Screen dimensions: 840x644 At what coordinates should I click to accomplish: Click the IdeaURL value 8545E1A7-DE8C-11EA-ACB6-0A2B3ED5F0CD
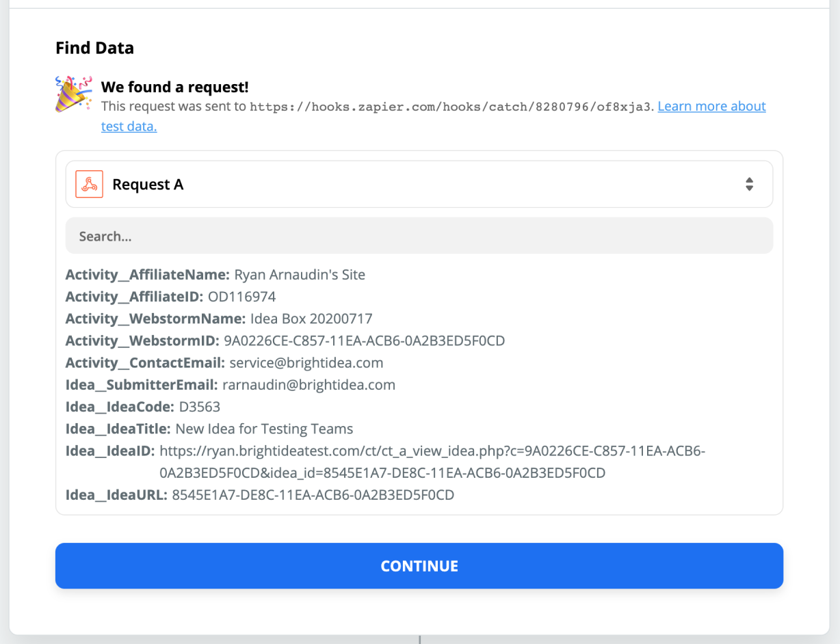point(313,494)
